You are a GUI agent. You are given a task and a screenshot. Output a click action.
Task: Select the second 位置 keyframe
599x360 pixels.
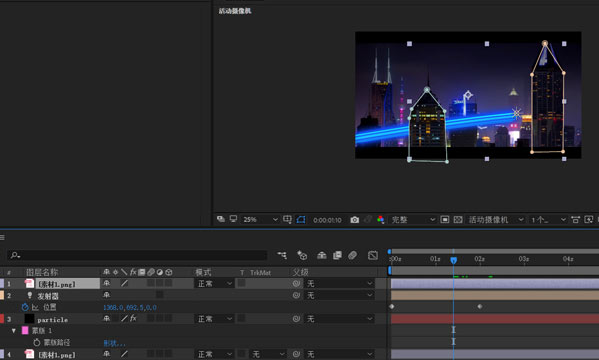click(x=480, y=306)
